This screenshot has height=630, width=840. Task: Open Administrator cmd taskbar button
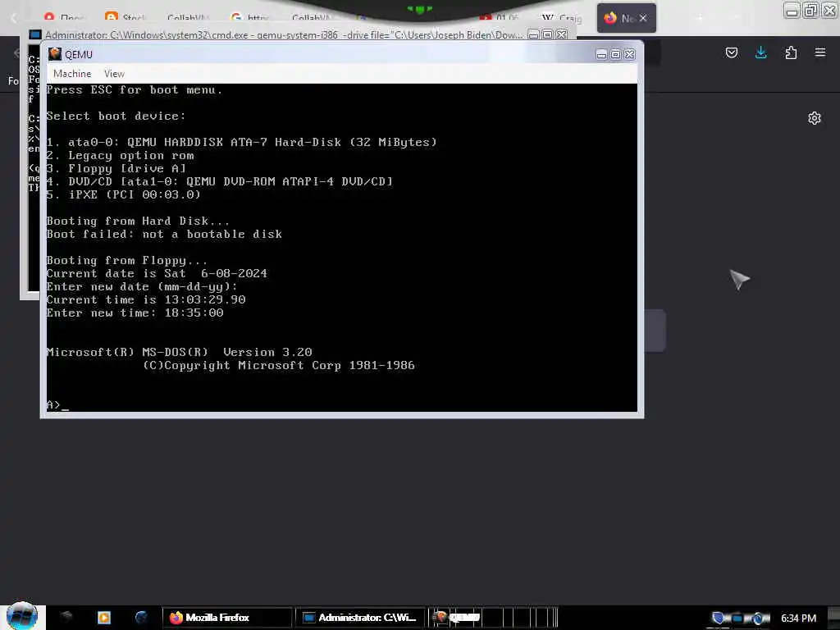pyautogui.click(x=360, y=618)
